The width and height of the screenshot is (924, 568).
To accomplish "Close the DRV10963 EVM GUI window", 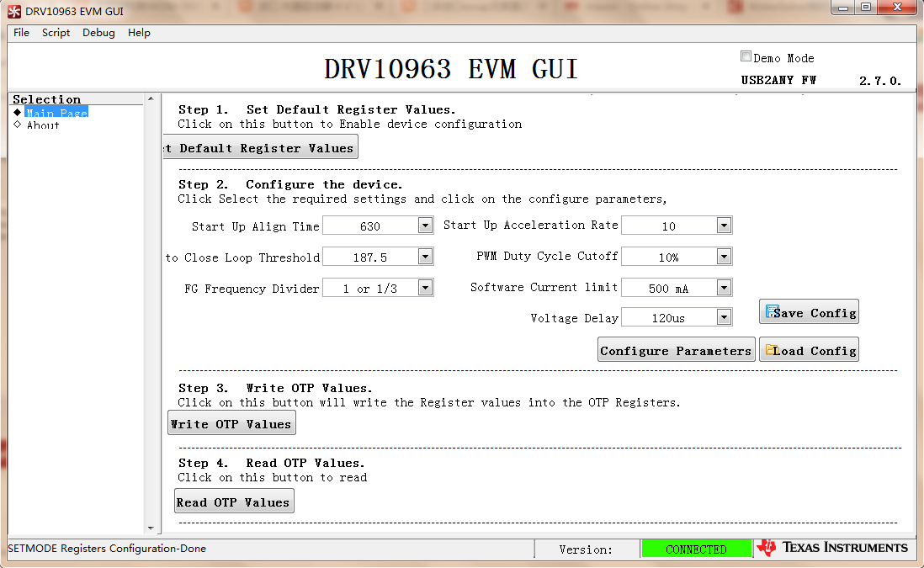I will [897, 7].
